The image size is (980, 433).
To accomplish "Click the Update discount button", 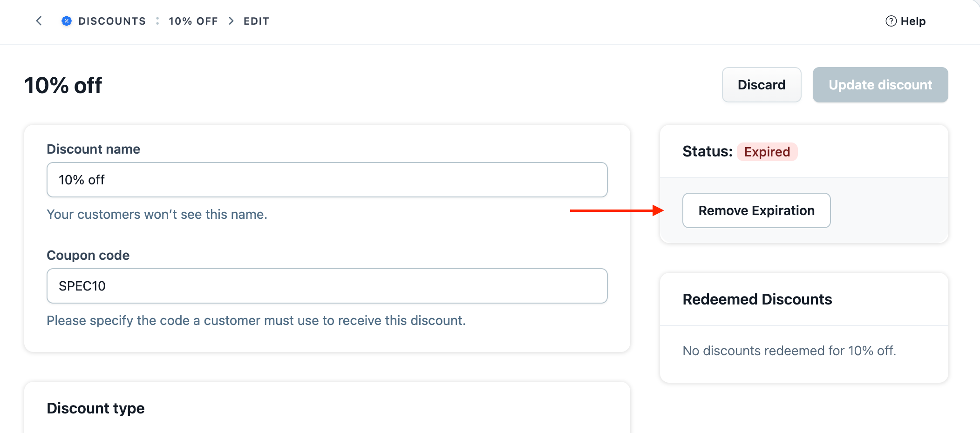I will pyautogui.click(x=880, y=85).
